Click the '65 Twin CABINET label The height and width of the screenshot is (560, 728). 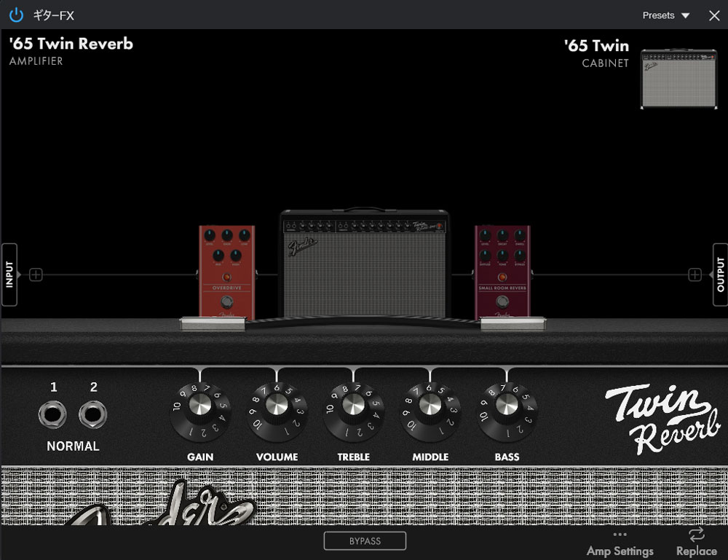click(x=597, y=53)
